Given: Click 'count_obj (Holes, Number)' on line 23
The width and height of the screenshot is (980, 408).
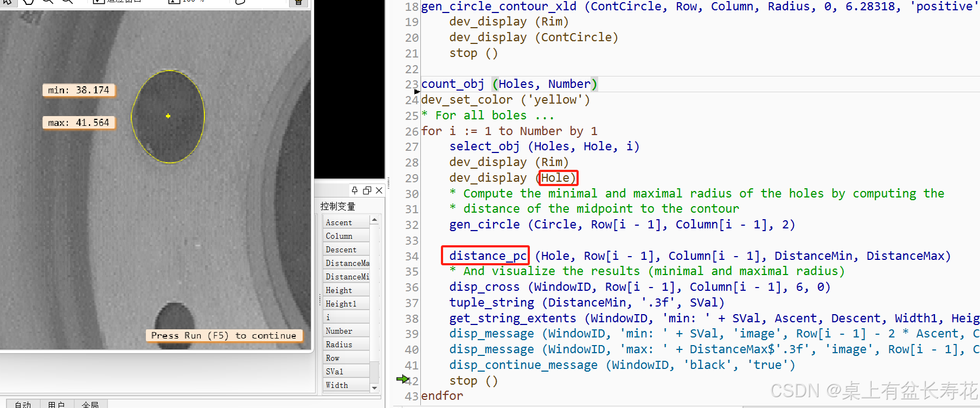Looking at the screenshot, I should click(509, 84).
